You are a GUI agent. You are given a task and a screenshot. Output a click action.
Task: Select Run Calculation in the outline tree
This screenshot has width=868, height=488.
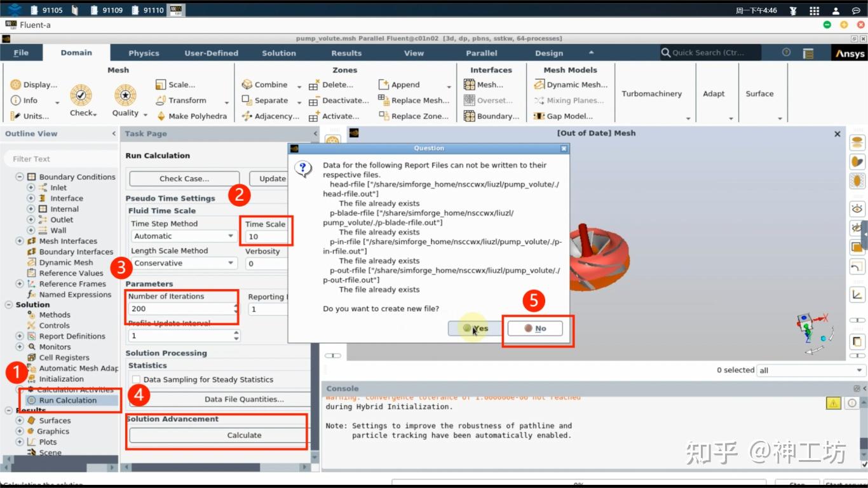[x=68, y=400]
